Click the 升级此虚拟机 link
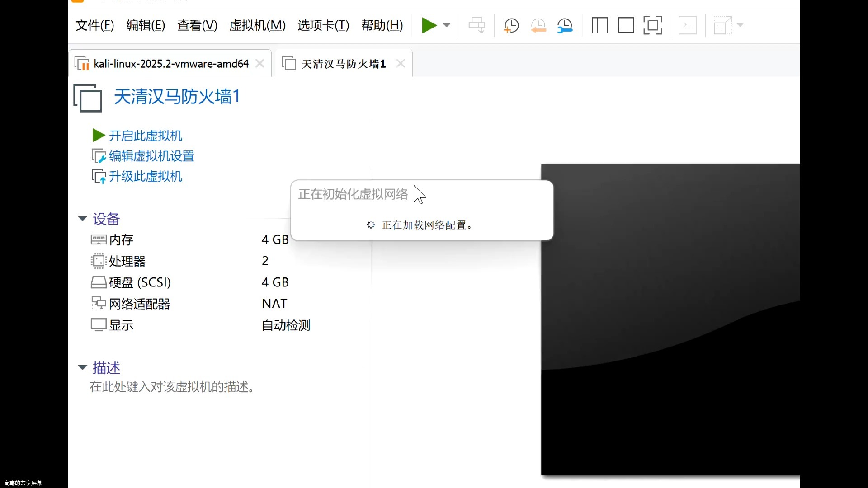This screenshot has height=488, width=868. tap(146, 176)
